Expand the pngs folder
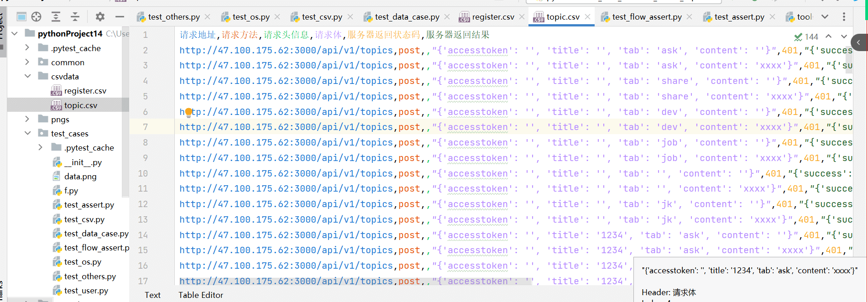Image resolution: width=868 pixels, height=302 pixels. coord(27,119)
